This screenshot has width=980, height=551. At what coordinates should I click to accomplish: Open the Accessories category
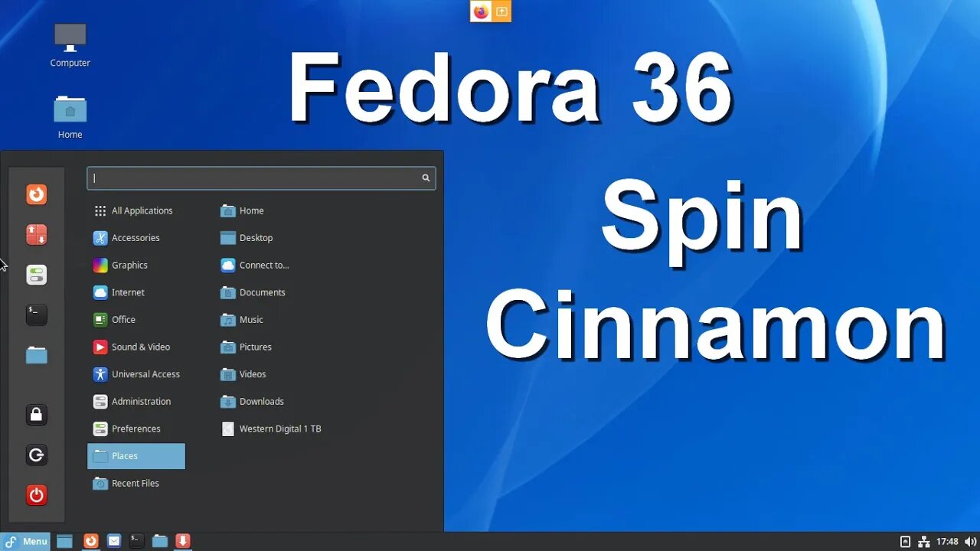[x=136, y=238]
